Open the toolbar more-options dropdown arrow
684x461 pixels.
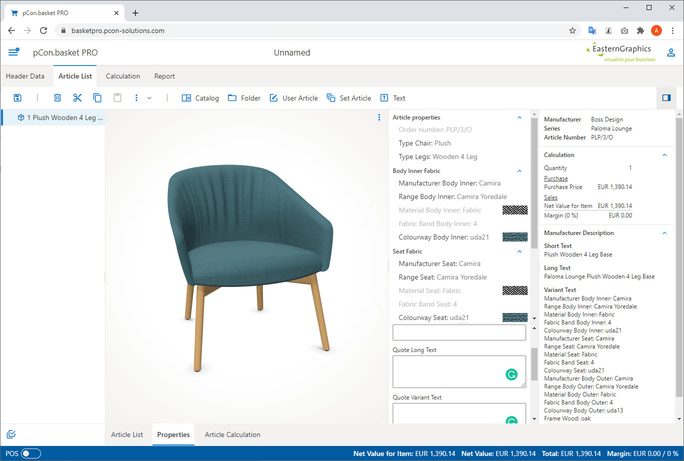tap(150, 98)
